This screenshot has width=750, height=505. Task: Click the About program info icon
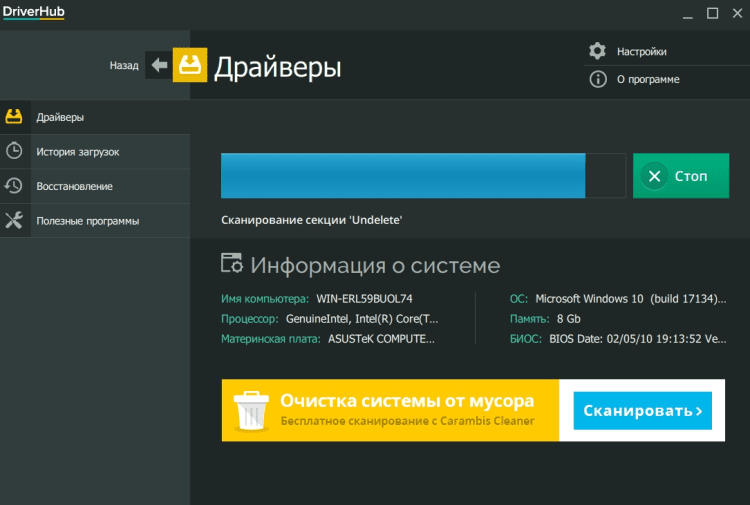[598, 79]
